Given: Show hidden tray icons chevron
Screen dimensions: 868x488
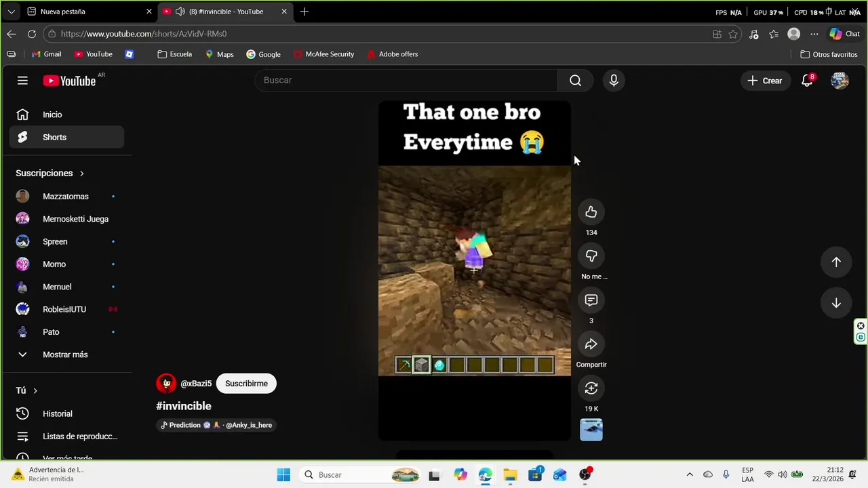Looking at the screenshot, I should tap(690, 474).
